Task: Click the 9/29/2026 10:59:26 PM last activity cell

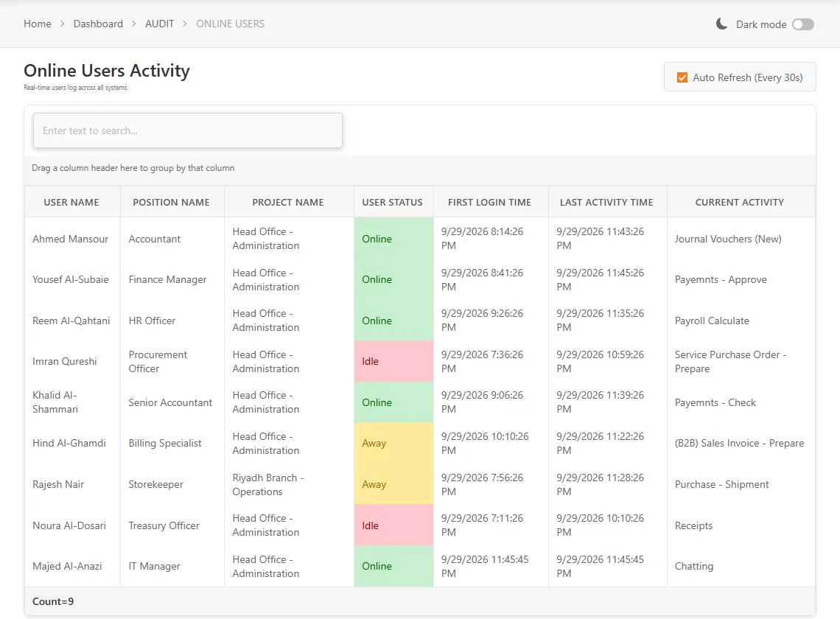Action: (607, 361)
